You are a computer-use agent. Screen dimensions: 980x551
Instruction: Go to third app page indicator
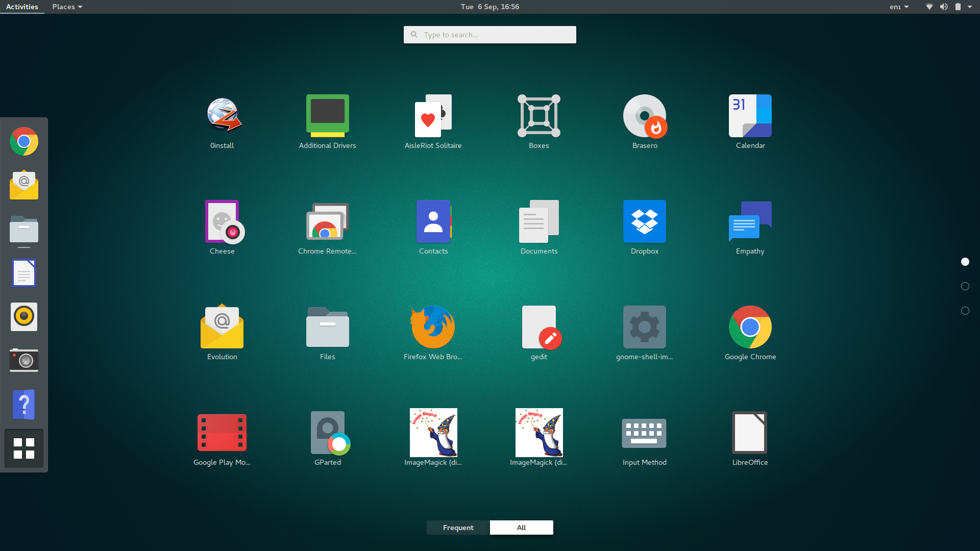(x=965, y=311)
